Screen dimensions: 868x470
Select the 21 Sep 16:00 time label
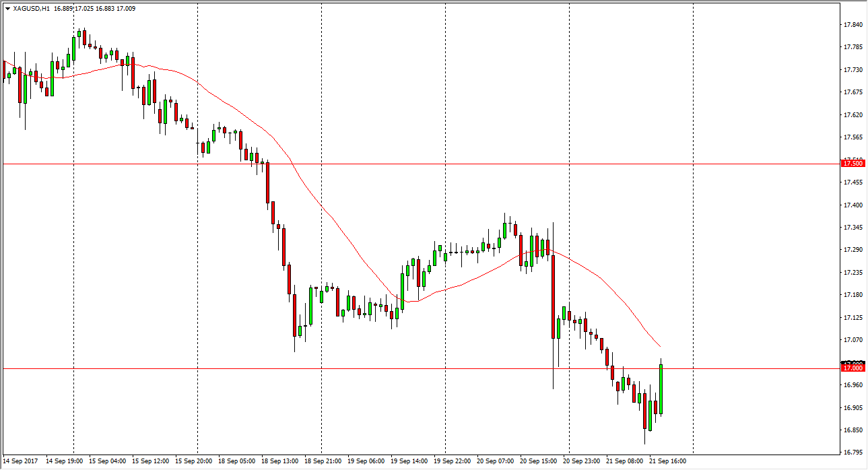pos(667,461)
